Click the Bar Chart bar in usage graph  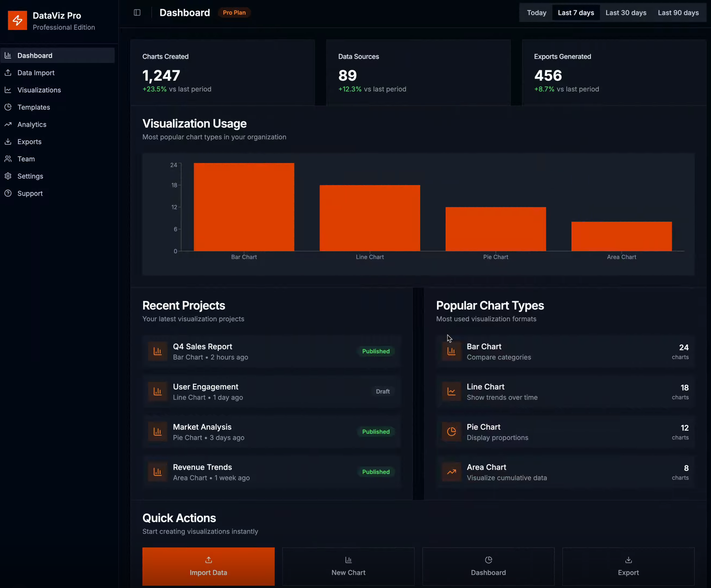coord(244,207)
